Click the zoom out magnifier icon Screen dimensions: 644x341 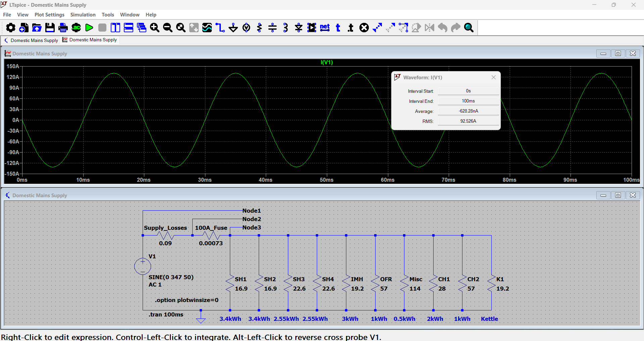pos(168,28)
